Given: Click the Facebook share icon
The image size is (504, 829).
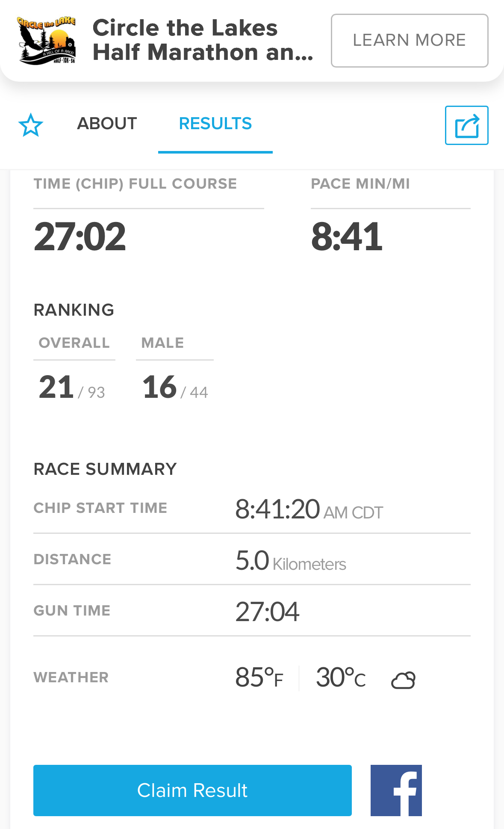Looking at the screenshot, I should click(396, 790).
